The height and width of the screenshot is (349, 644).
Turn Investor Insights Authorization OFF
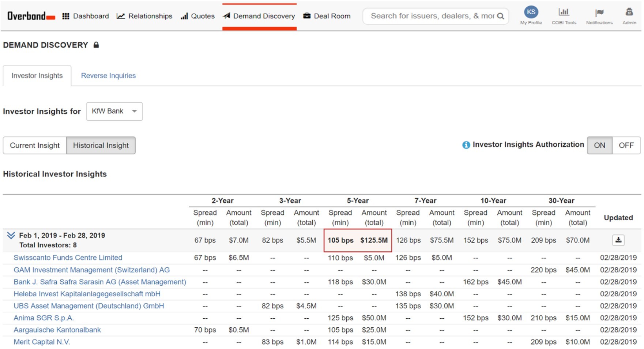point(626,145)
